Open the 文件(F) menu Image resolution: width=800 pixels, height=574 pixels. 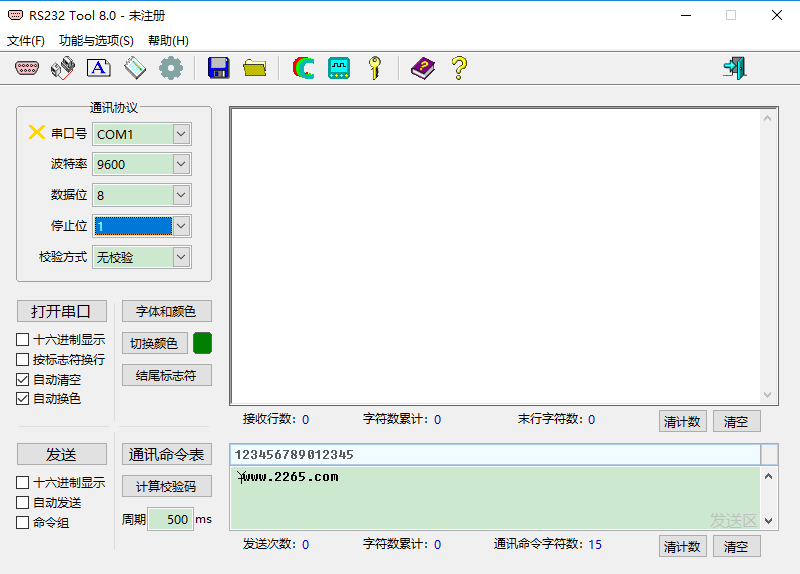tap(26, 41)
